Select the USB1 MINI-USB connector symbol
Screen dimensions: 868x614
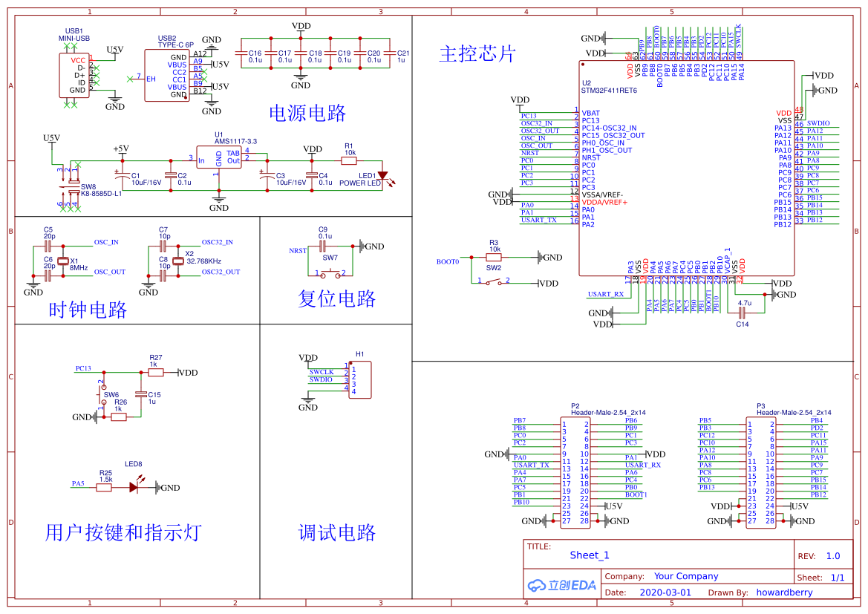pyautogui.click(x=74, y=76)
